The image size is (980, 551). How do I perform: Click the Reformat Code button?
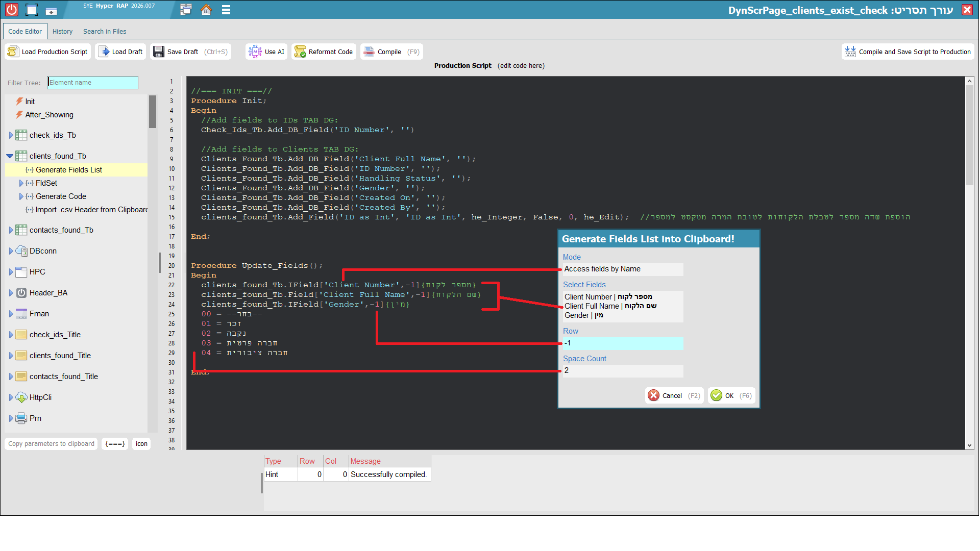[324, 52]
